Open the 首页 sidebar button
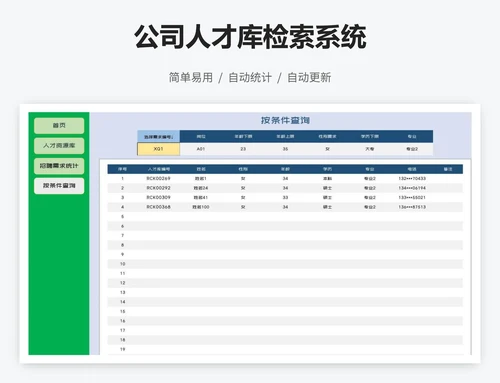500x383 pixels. click(59, 126)
